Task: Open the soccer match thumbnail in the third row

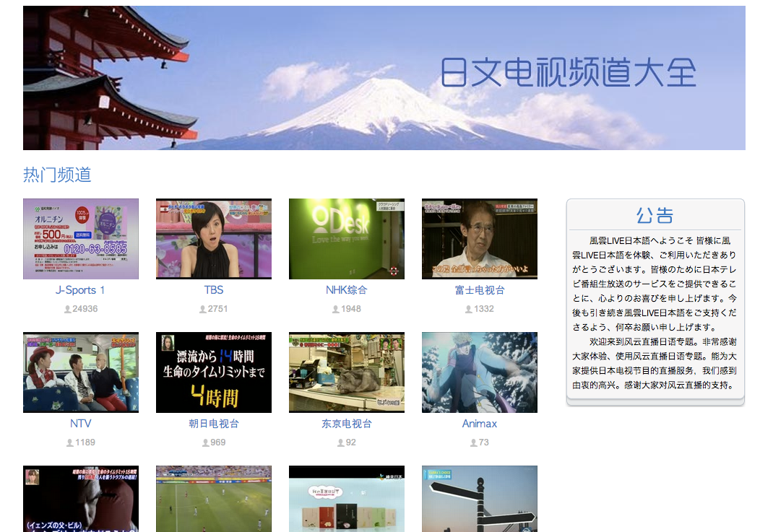Action: point(214,499)
